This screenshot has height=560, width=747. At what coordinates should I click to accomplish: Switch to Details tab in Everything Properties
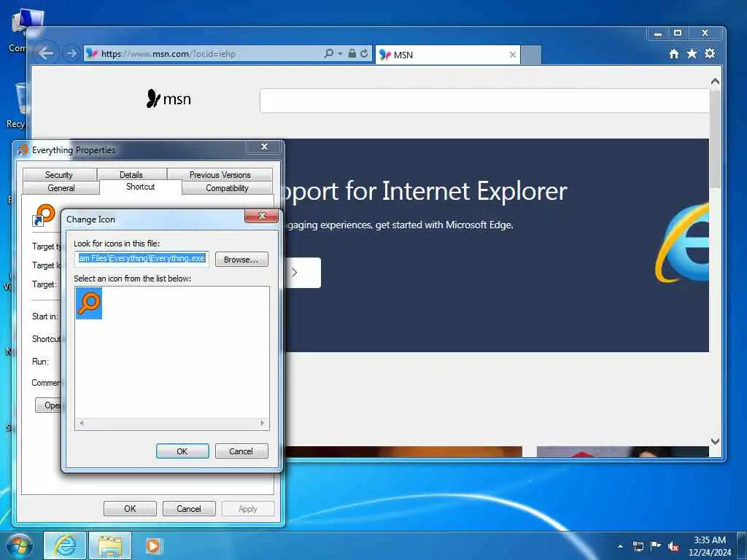point(131,175)
